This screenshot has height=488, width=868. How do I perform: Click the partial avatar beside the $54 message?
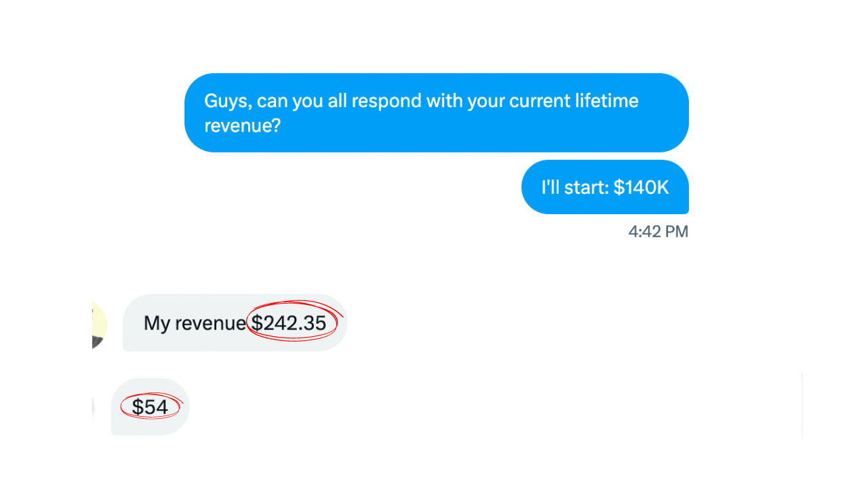pos(93,407)
